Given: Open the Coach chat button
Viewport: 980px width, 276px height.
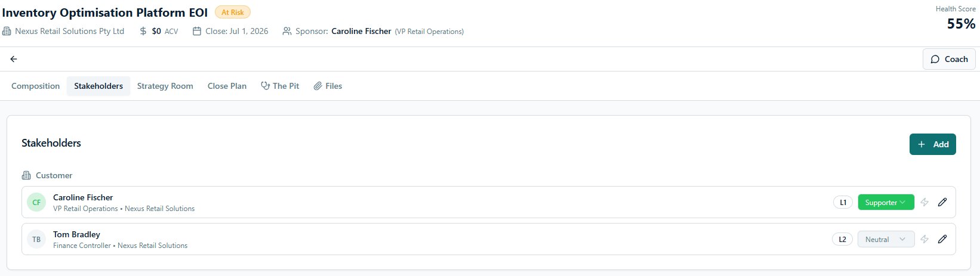Looking at the screenshot, I should pyautogui.click(x=949, y=59).
